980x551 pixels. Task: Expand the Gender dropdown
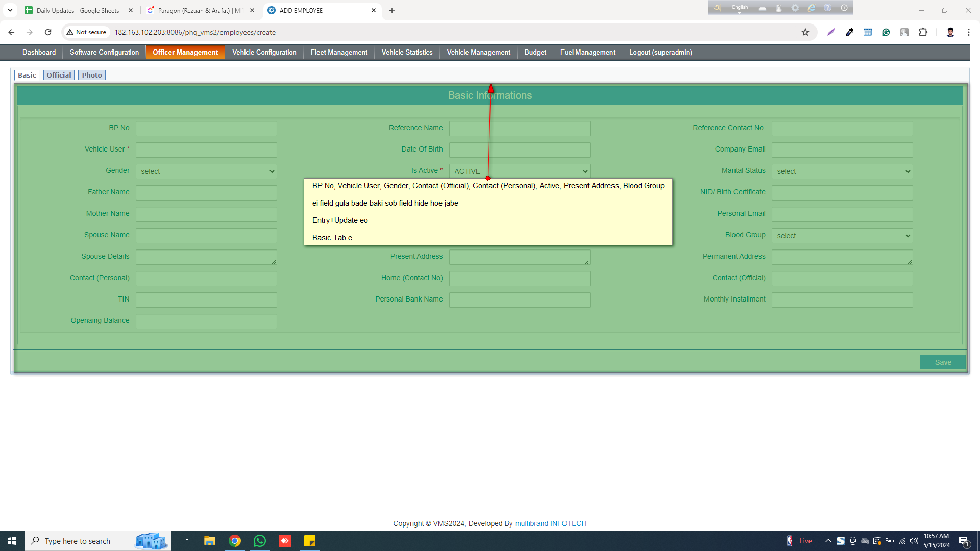click(x=206, y=171)
